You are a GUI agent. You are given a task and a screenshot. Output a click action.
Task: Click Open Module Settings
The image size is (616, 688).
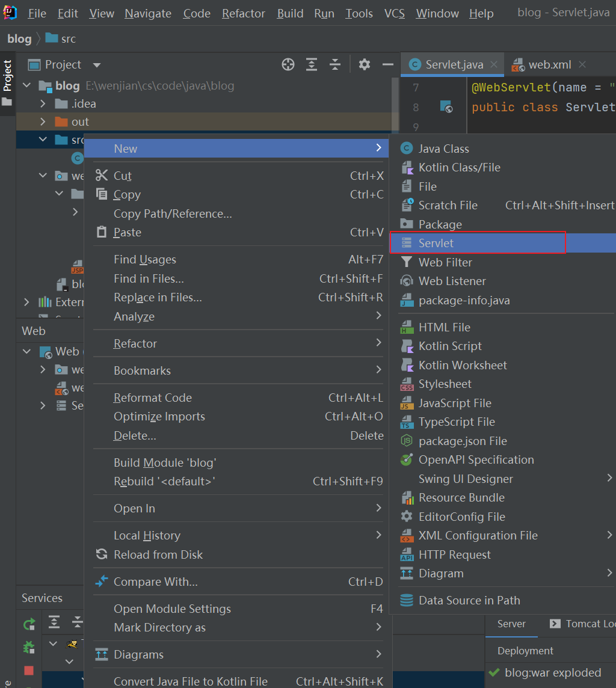click(x=238, y=609)
